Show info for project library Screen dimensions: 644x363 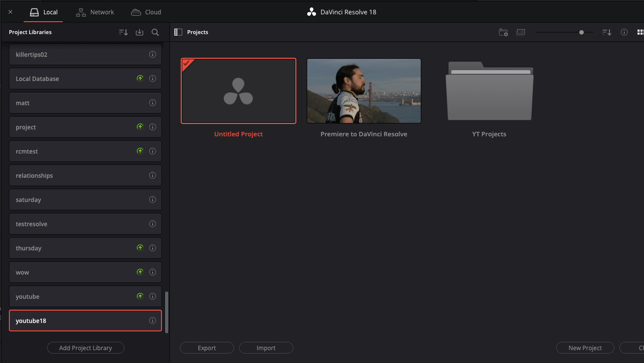tap(153, 127)
